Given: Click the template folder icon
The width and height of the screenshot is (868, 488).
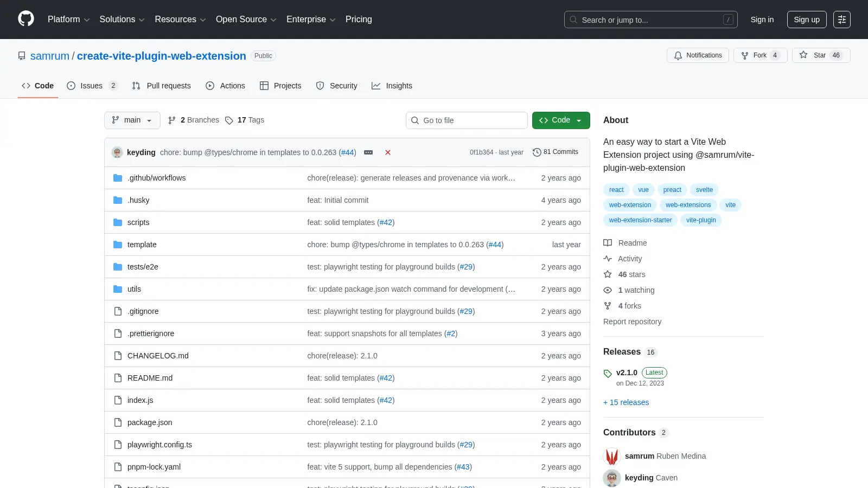Looking at the screenshot, I should pyautogui.click(x=118, y=245).
